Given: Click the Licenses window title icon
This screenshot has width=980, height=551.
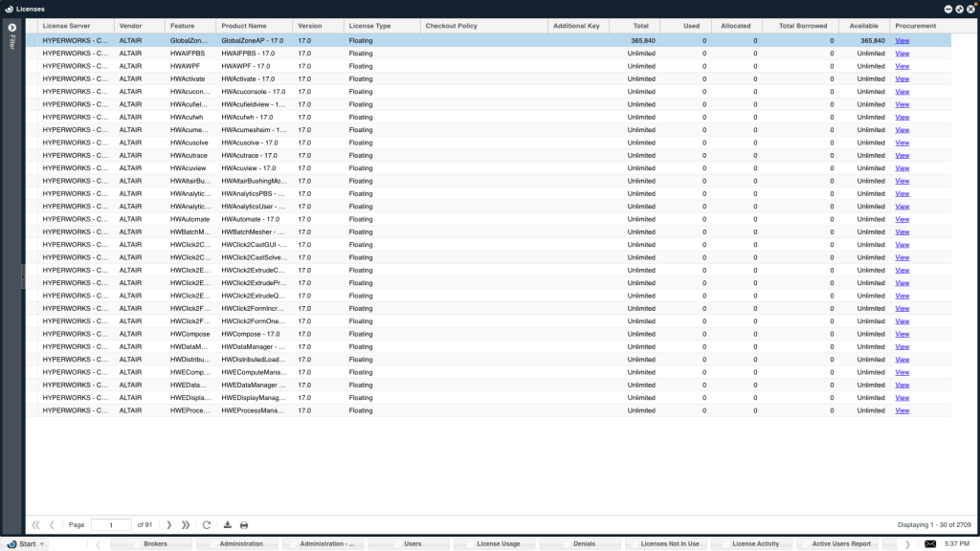Looking at the screenshot, I should click(x=8, y=8).
